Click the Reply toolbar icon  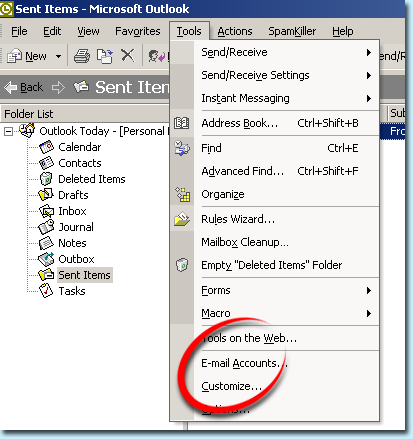coord(157,56)
